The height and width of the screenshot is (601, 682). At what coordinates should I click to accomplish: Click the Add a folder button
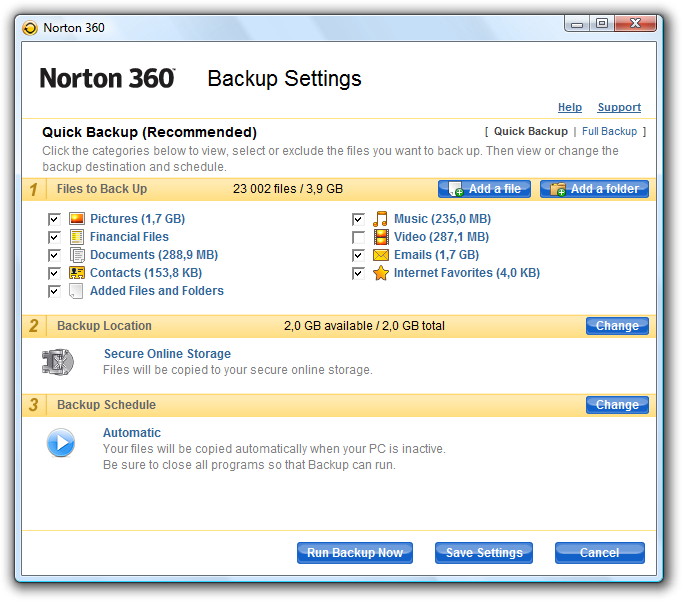594,189
